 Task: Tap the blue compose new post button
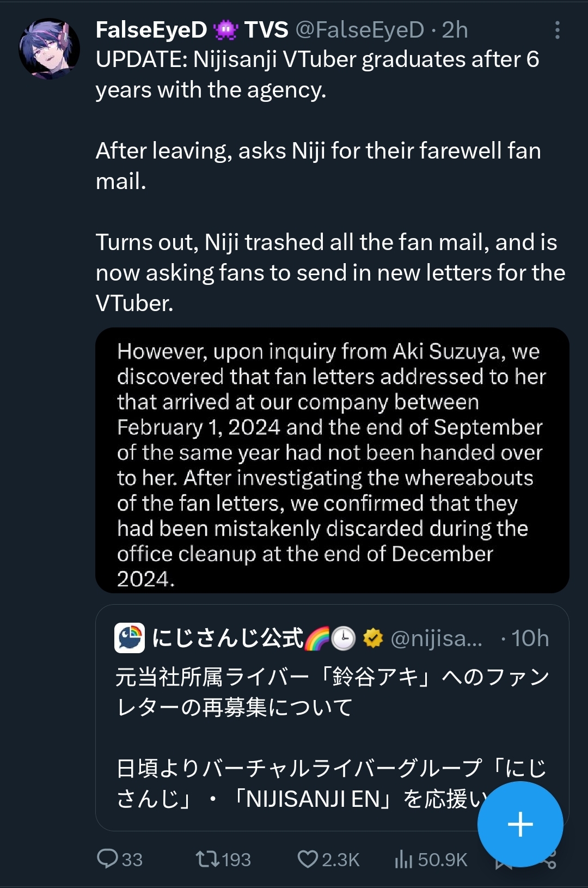[520, 824]
